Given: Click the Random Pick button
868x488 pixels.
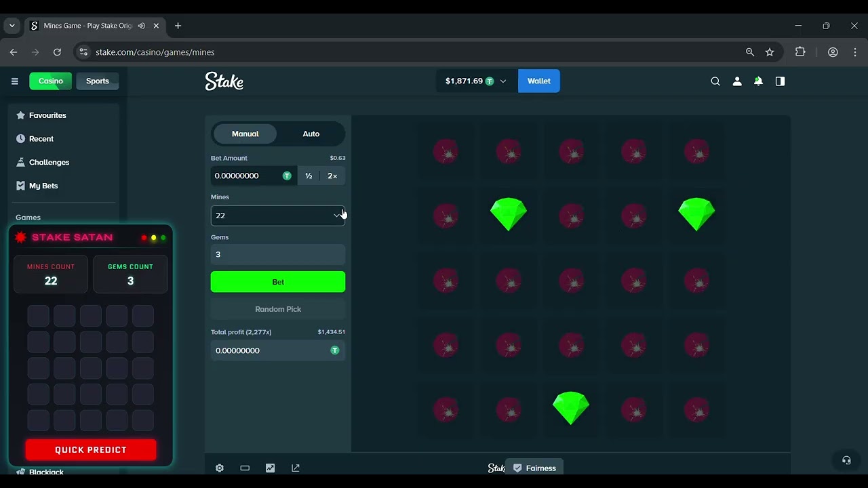Looking at the screenshot, I should pyautogui.click(x=278, y=309).
